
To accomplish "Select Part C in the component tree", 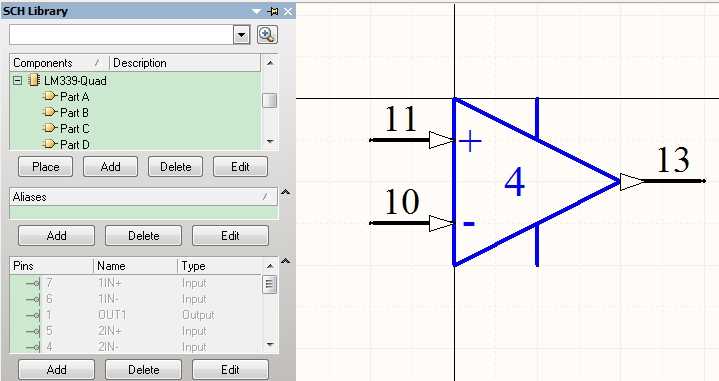I will pyautogui.click(x=75, y=129).
